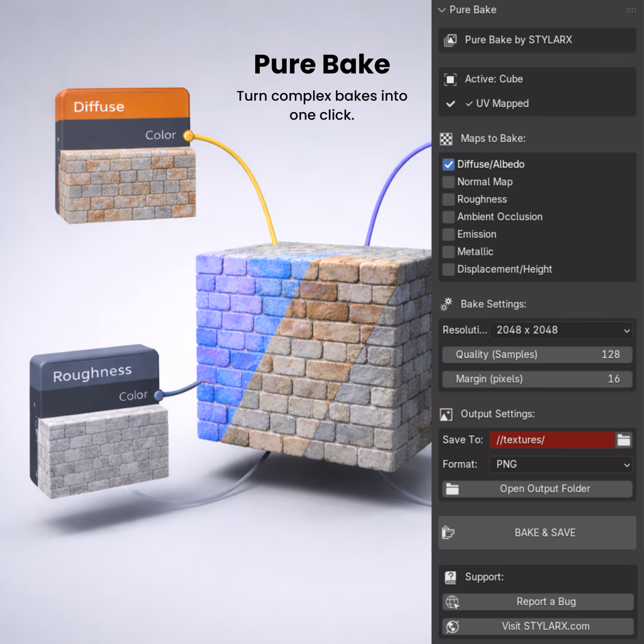Click the Active: Cube object icon
This screenshot has height=644, width=644.
pyautogui.click(x=450, y=79)
